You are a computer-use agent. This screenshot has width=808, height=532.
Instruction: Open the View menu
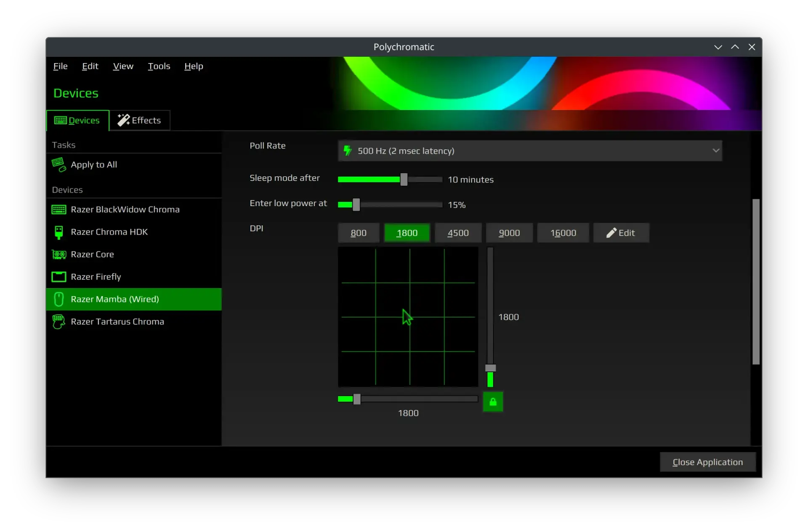[123, 66]
